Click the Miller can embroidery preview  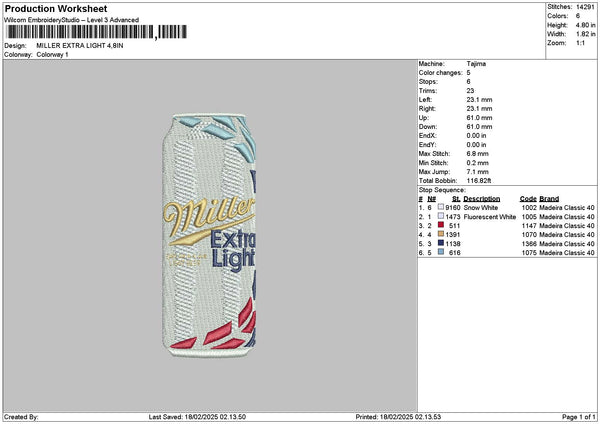[209, 236]
